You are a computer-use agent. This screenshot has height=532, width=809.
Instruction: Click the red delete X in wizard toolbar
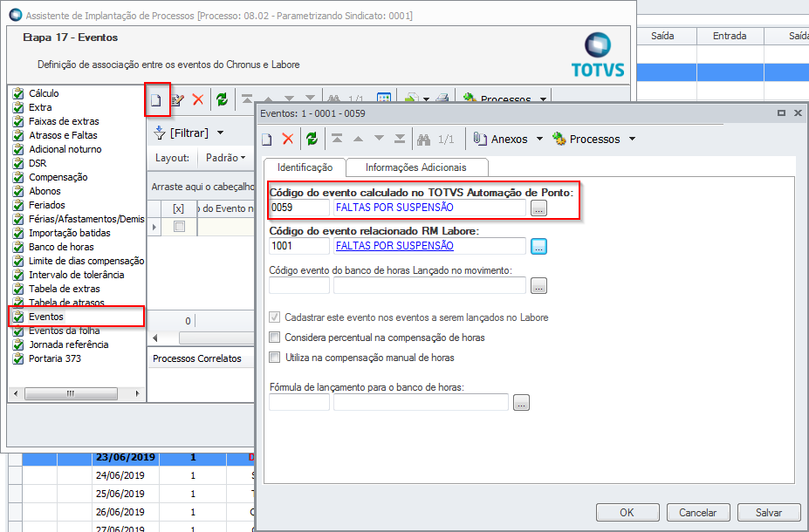coord(198,99)
